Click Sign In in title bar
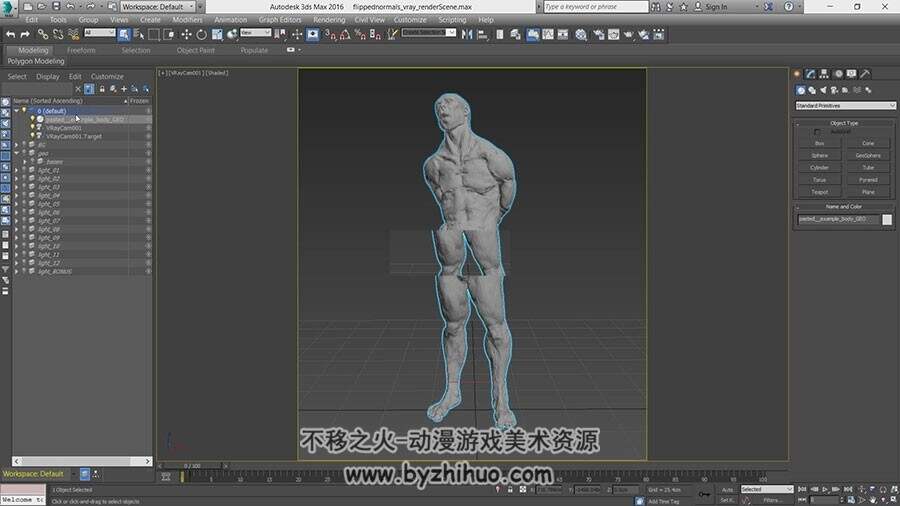Viewport: 900px width, 506px height. click(x=716, y=7)
